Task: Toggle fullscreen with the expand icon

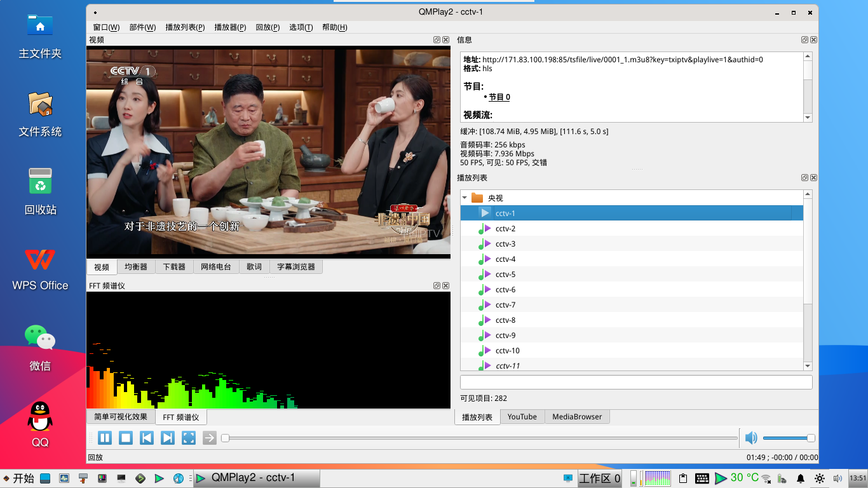Action: pyautogui.click(x=188, y=438)
